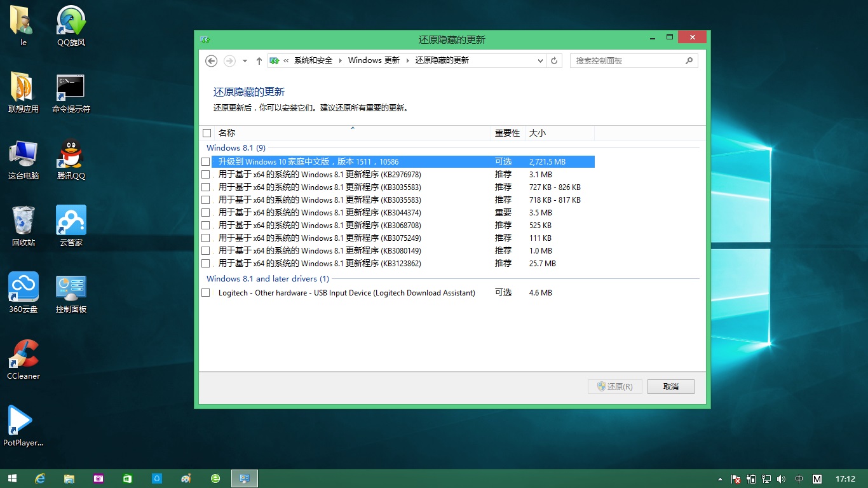Open the green 360 browser taskbar icon
868x488 pixels.
215,478
